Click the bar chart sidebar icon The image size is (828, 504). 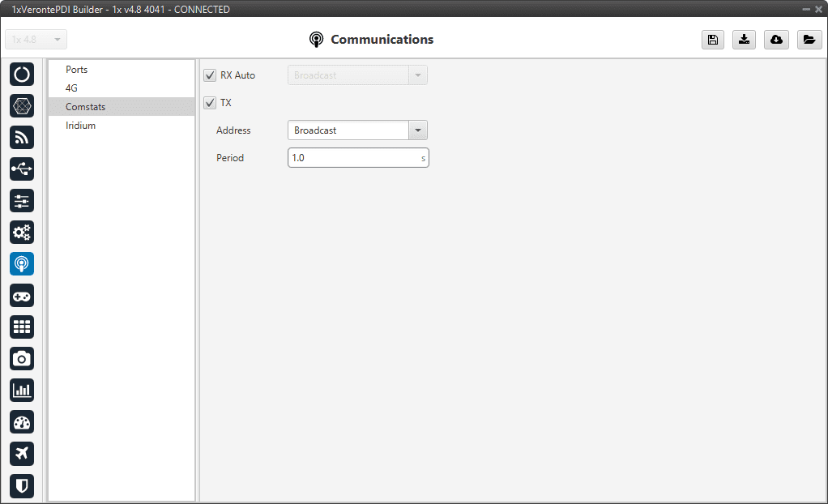tap(22, 391)
